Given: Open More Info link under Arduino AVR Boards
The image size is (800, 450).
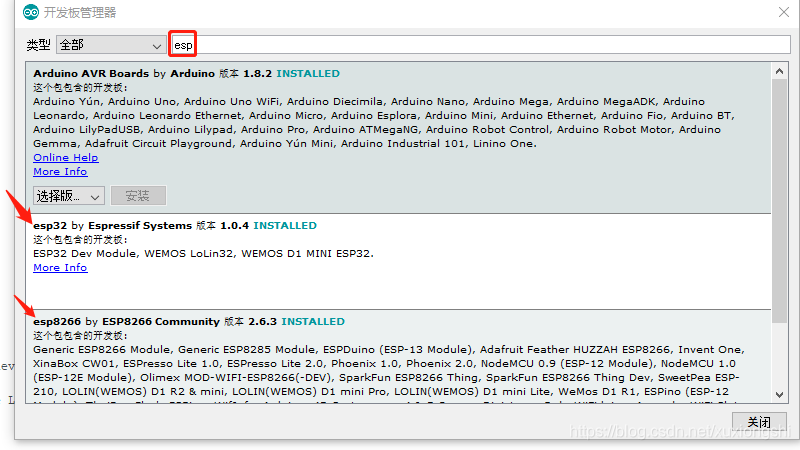Looking at the screenshot, I should click(60, 172).
